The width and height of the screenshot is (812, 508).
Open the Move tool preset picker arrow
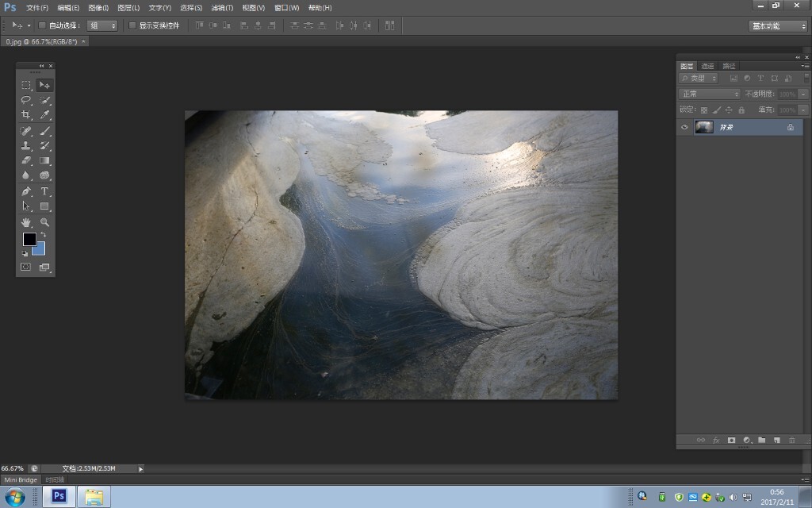click(x=29, y=25)
